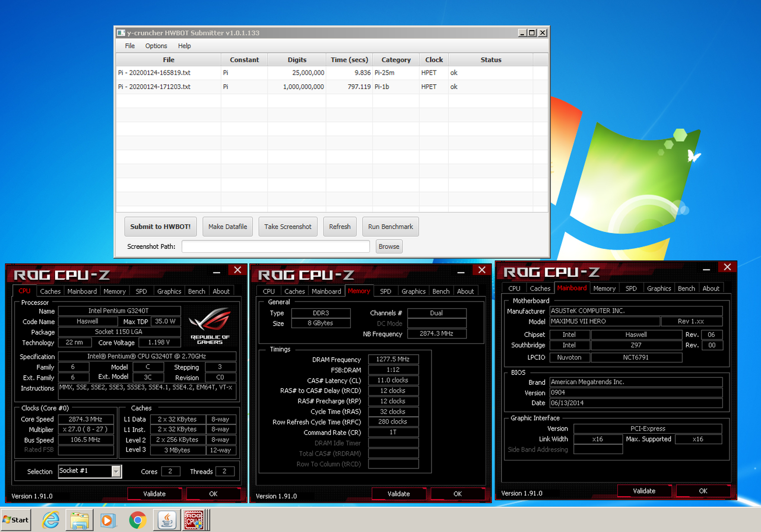Click the BIOS version 0904 field
The height and width of the screenshot is (532, 761).
click(x=636, y=393)
